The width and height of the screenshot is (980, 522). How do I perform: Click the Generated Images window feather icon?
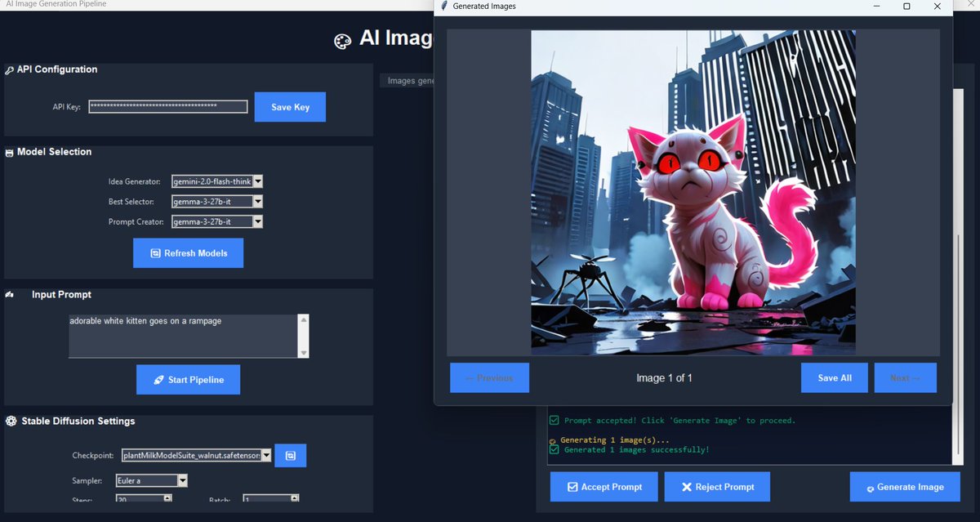[x=444, y=7]
